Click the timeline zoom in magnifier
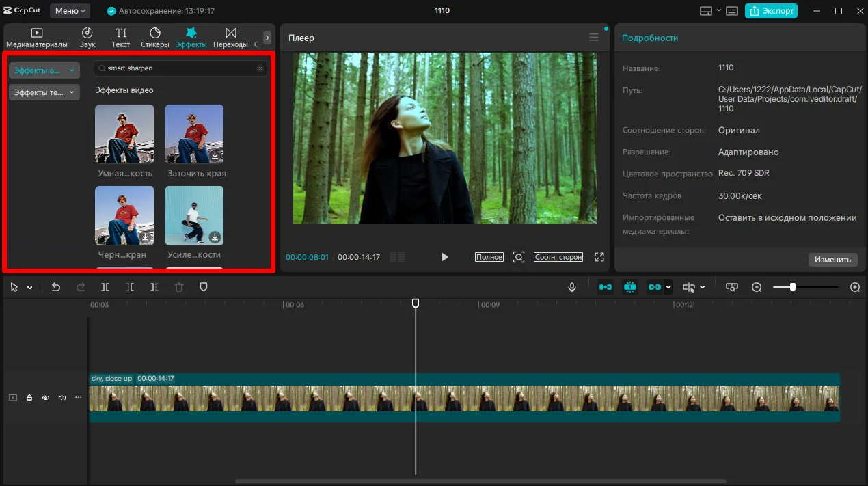Screen dimensions: 868x486 (x=854, y=288)
